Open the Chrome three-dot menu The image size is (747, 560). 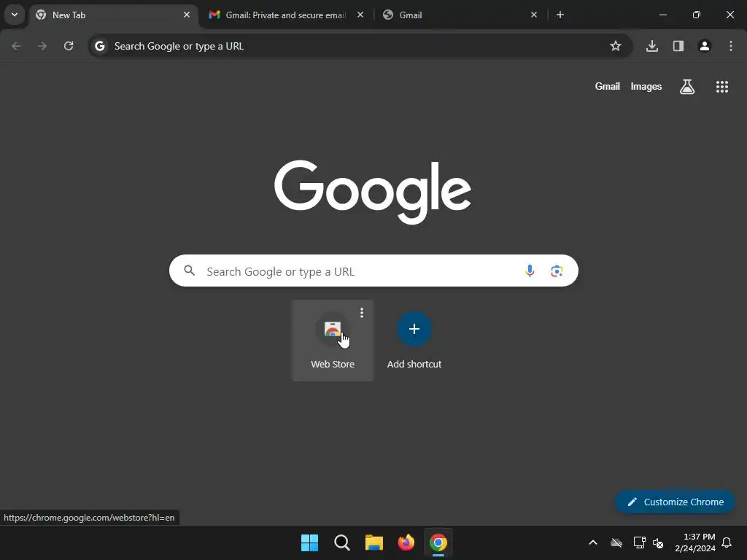pyautogui.click(x=731, y=46)
